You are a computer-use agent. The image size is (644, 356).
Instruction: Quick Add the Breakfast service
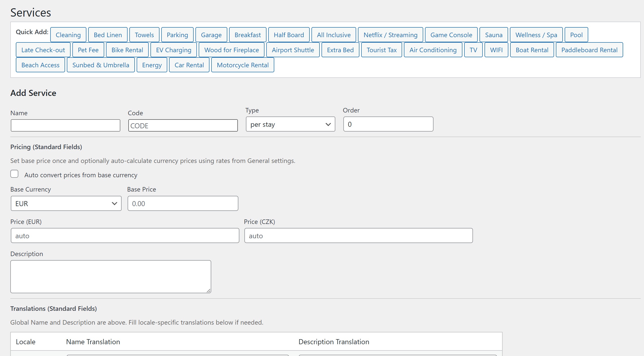[x=247, y=35]
